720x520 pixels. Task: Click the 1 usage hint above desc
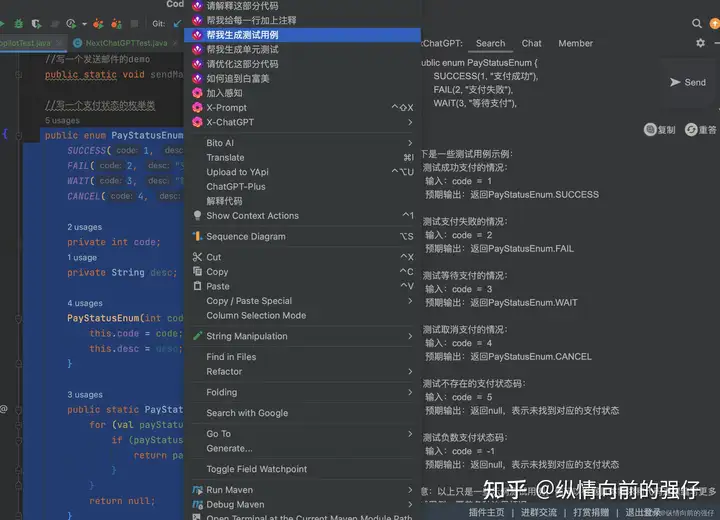point(82,257)
